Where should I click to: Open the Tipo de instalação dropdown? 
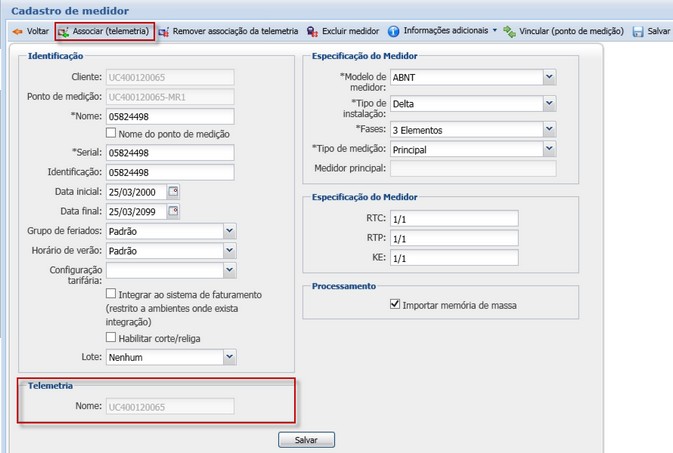point(549,103)
